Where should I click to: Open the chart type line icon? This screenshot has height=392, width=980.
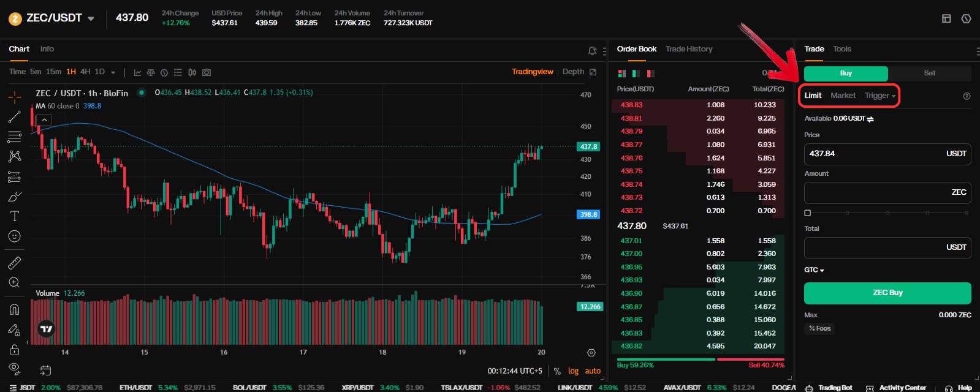pos(138,72)
